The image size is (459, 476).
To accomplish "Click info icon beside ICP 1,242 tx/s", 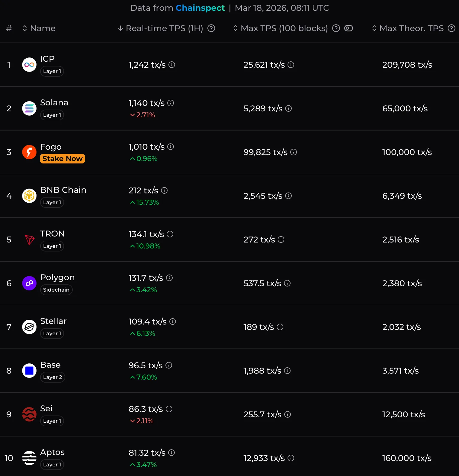I will [x=172, y=65].
